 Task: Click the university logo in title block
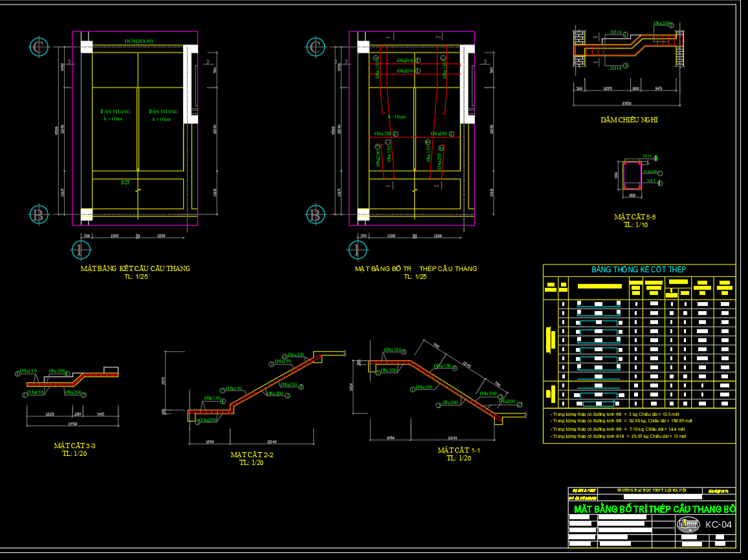(688, 524)
